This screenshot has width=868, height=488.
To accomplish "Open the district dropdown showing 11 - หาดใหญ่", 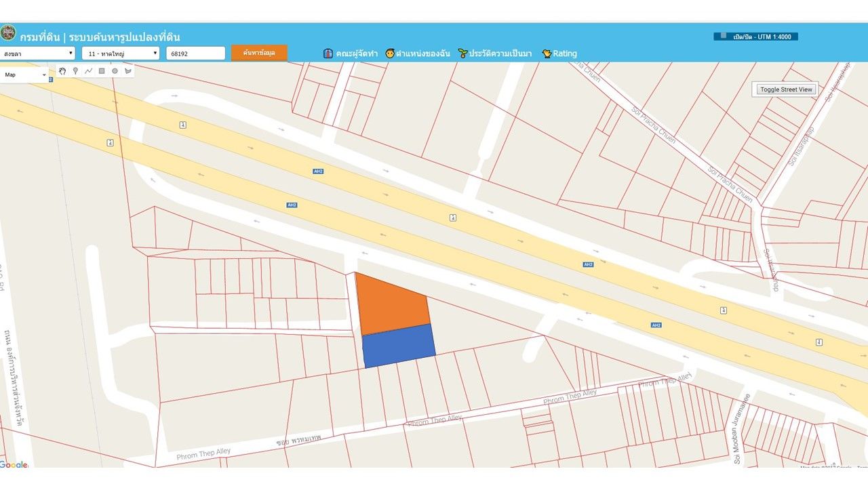I will 121,53.
